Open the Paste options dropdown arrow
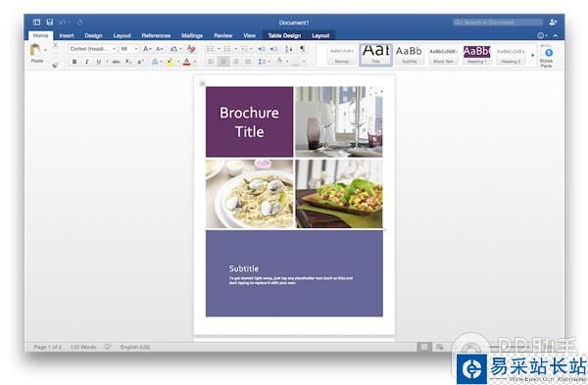Viewport: 588px width, 385px height. tap(45, 50)
